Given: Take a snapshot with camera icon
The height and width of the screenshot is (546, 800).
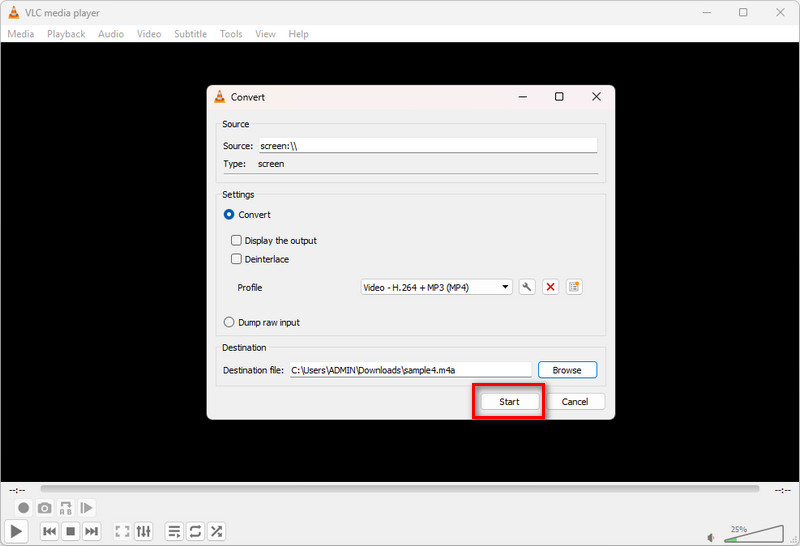Looking at the screenshot, I should (x=45, y=508).
